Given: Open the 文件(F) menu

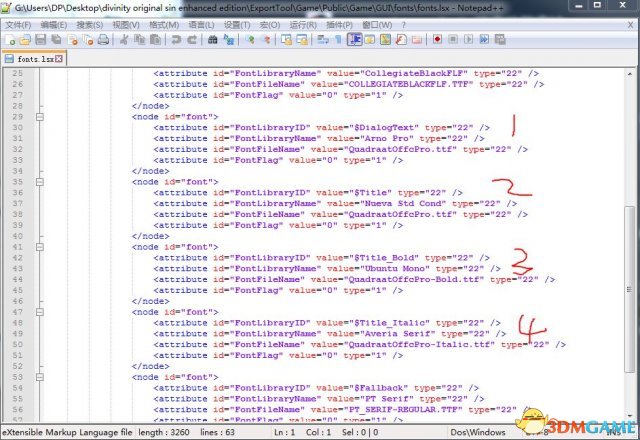Looking at the screenshot, I should point(18,25).
